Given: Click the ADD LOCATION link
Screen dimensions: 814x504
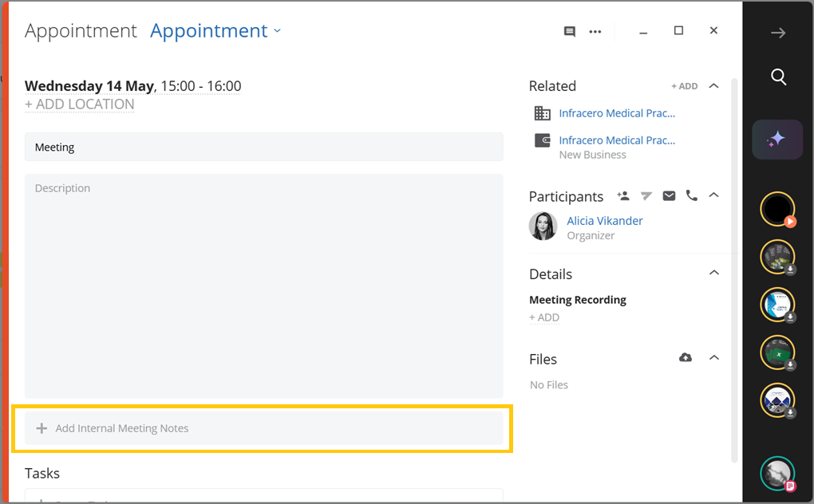Looking at the screenshot, I should point(80,104).
